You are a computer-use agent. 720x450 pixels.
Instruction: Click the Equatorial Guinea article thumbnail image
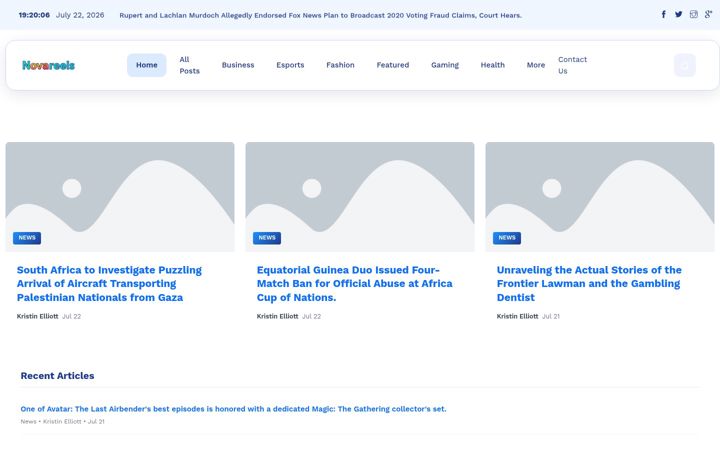click(x=360, y=197)
